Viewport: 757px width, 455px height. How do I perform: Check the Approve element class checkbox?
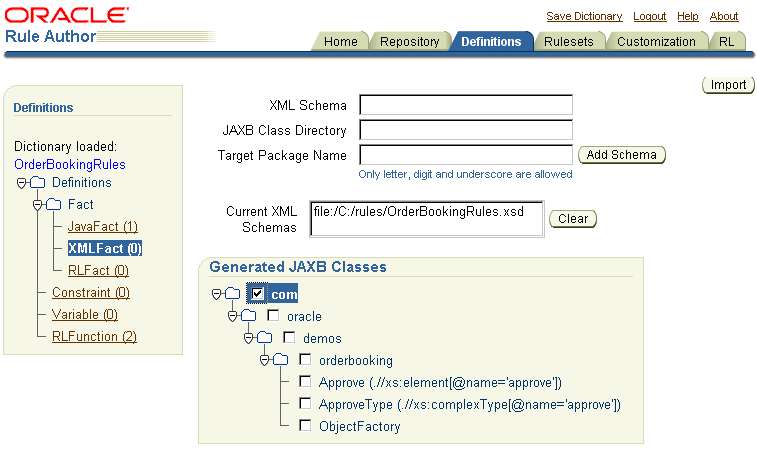(x=305, y=382)
